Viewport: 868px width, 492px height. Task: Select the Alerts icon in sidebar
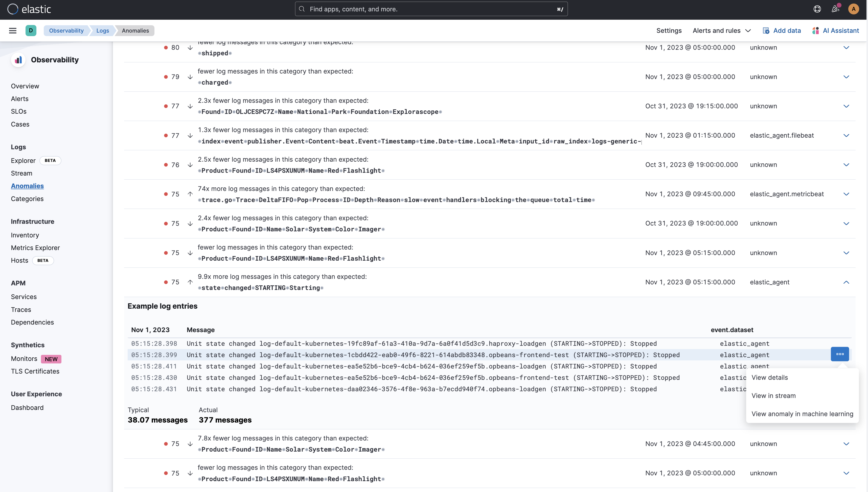(x=20, y=99)
